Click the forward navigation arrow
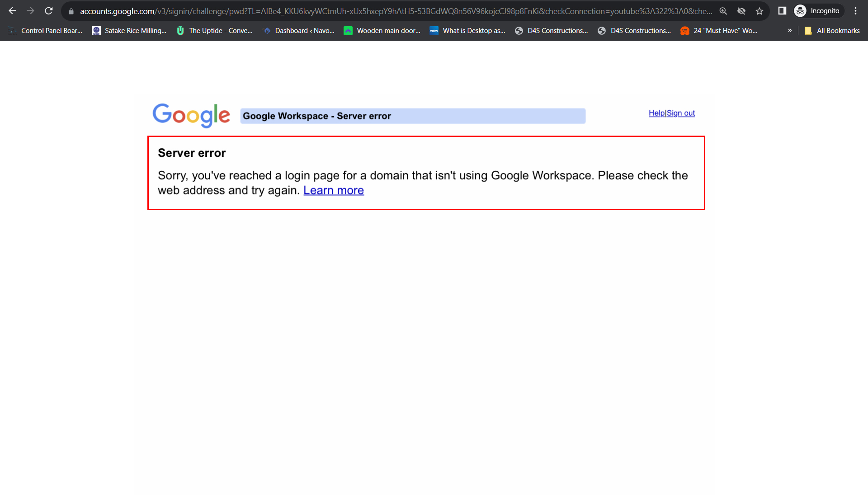The width and height of the screenshot is (868, 495). 30,11
